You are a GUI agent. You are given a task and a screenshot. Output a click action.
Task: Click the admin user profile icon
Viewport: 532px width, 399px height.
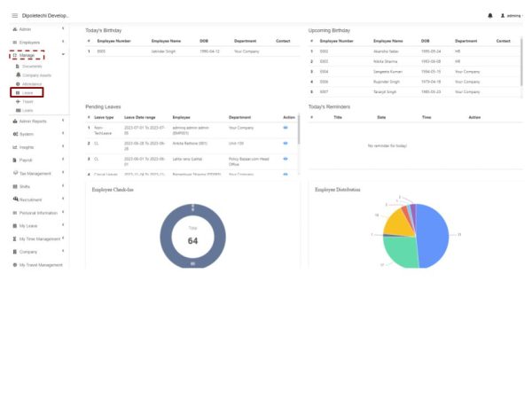click(x=503, y=16)
